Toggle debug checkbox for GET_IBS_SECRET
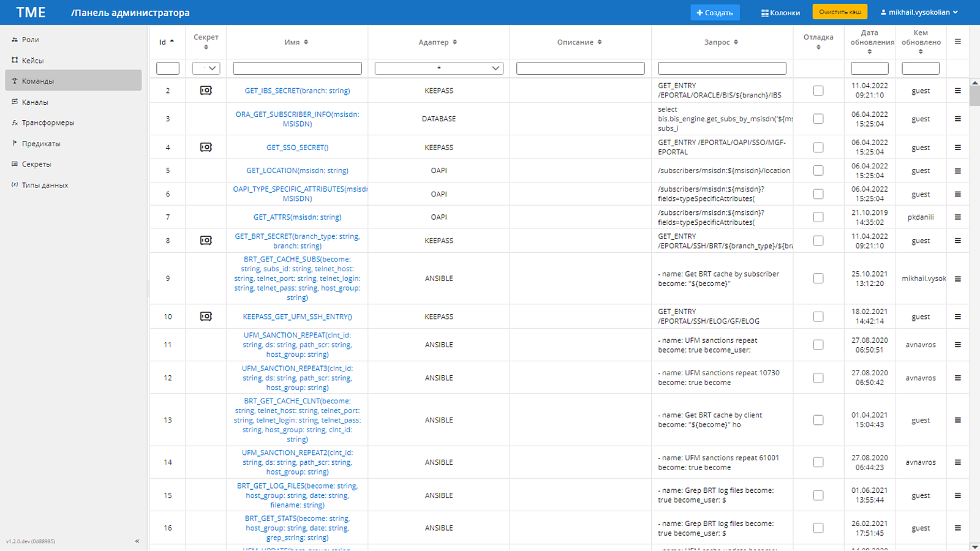The height and width of the screenshot is (551, 980). click(x=818, y=91)
